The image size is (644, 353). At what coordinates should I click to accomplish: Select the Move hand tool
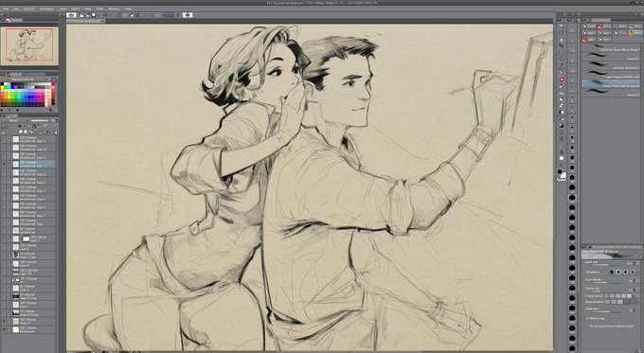[x=562, y=33]
